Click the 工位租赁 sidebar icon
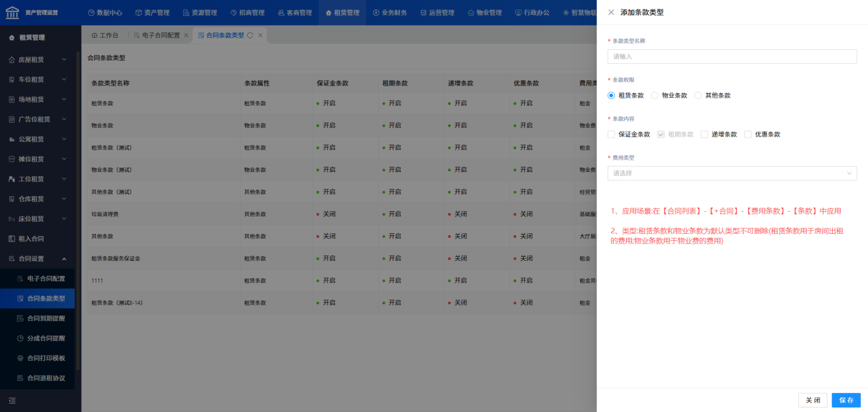 click(12, 179)
